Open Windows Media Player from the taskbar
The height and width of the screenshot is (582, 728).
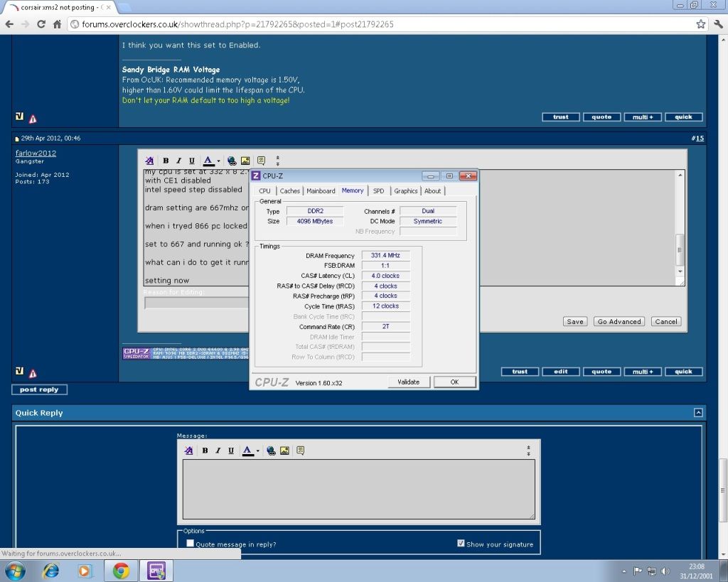[85, 571]
